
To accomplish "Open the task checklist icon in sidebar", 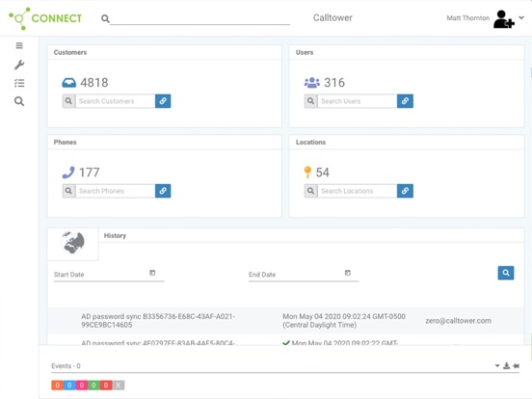I will pyautogui.click(x=19, y=83).
